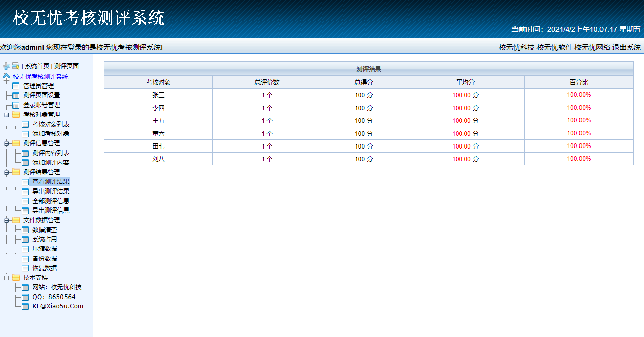Visit the 校无忧科技 header link
This screenshot has width=644, height=337.
coord(517,47)
